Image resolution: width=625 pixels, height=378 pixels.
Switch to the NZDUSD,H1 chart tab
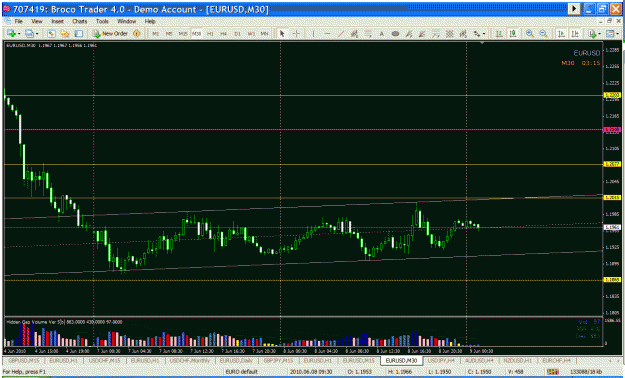(517, 360)
